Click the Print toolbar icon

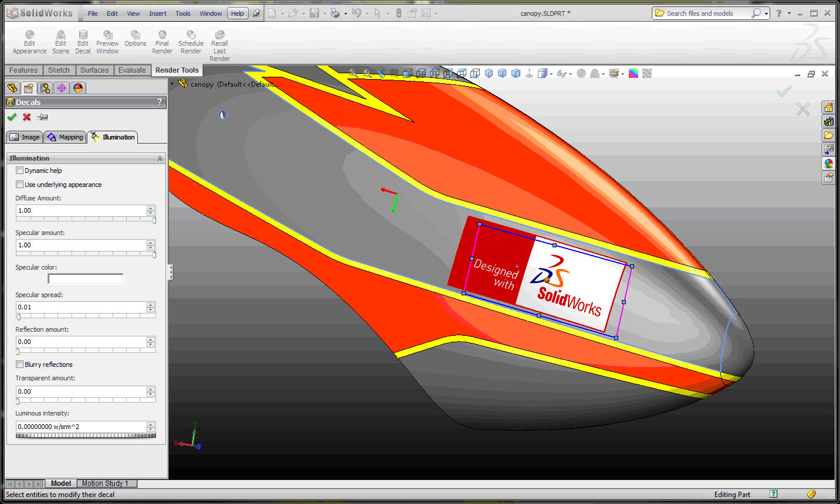pyautogui.click(x=335, y=13)
